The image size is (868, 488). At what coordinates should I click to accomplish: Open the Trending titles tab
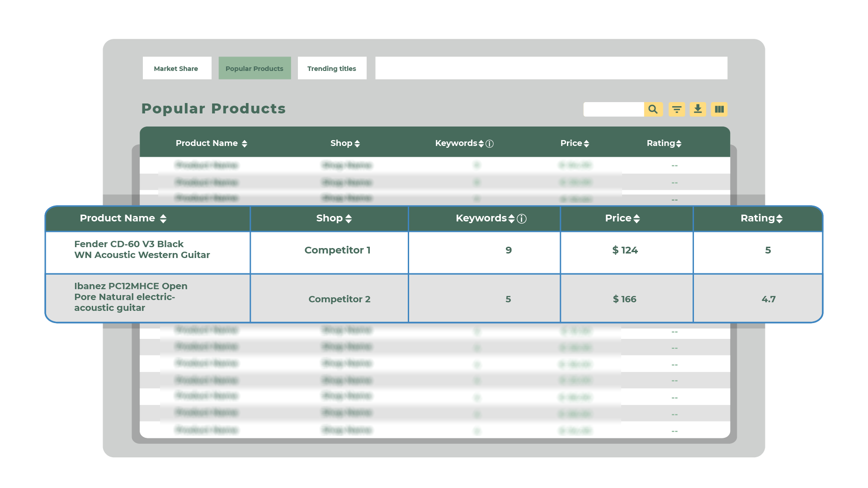[x=332, y=68]
